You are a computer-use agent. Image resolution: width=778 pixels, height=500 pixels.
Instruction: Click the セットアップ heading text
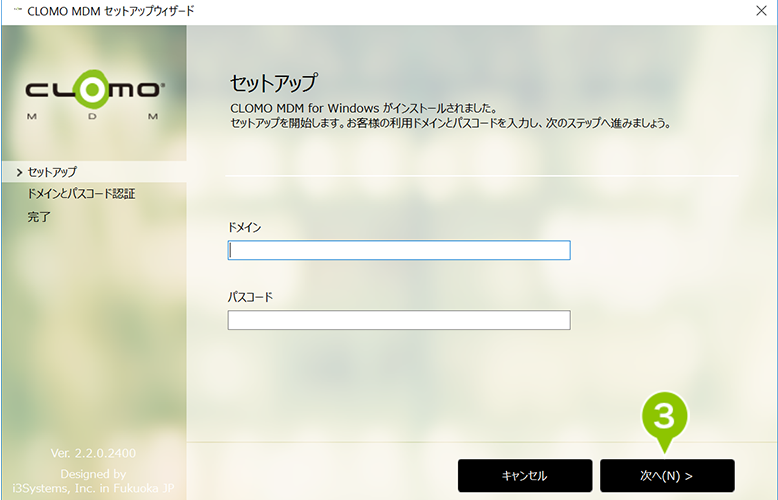[273, 83]
